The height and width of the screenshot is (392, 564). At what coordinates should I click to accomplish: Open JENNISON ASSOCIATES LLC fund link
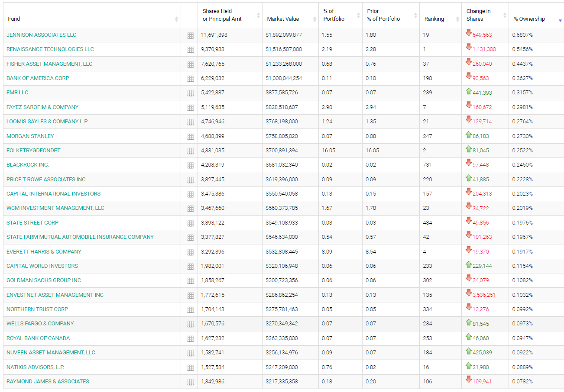(x=42, y=35)
